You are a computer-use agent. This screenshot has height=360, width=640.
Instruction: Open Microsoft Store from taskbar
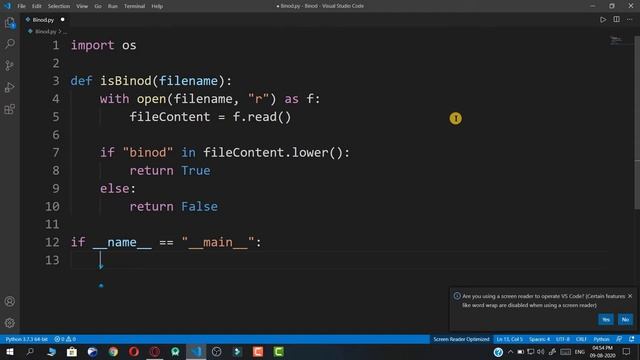[x=72, y=352]
